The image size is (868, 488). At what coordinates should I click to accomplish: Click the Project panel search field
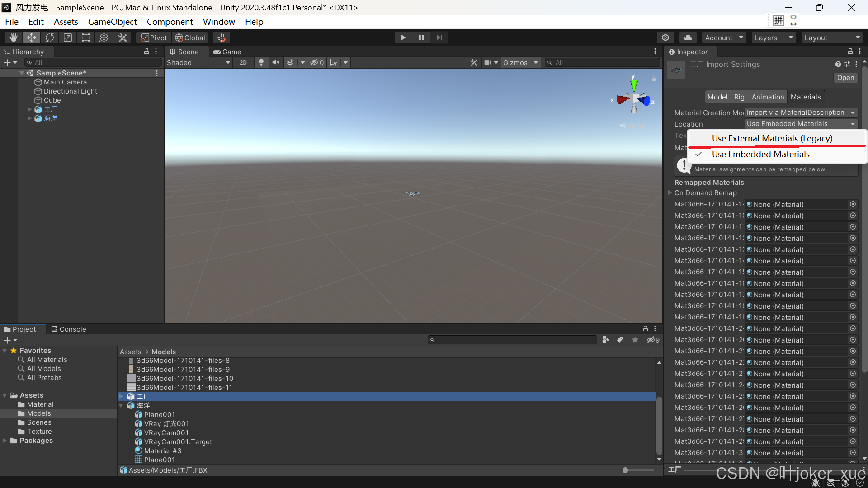click(511, 339)
